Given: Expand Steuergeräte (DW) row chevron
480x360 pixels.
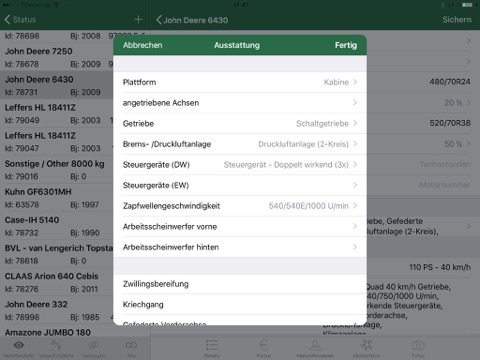Looking at the screenshot, I should pyautogui.click(x=355, y=165).
